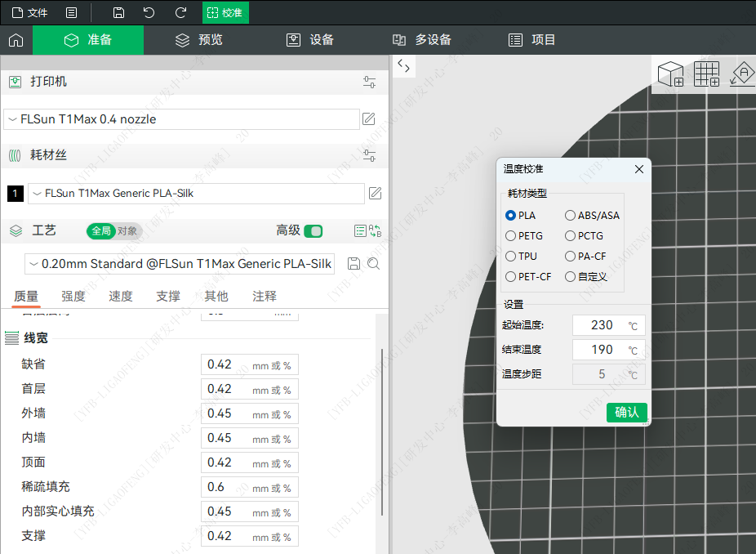
Task: Go to the home page icon
Action: (16, 40)
